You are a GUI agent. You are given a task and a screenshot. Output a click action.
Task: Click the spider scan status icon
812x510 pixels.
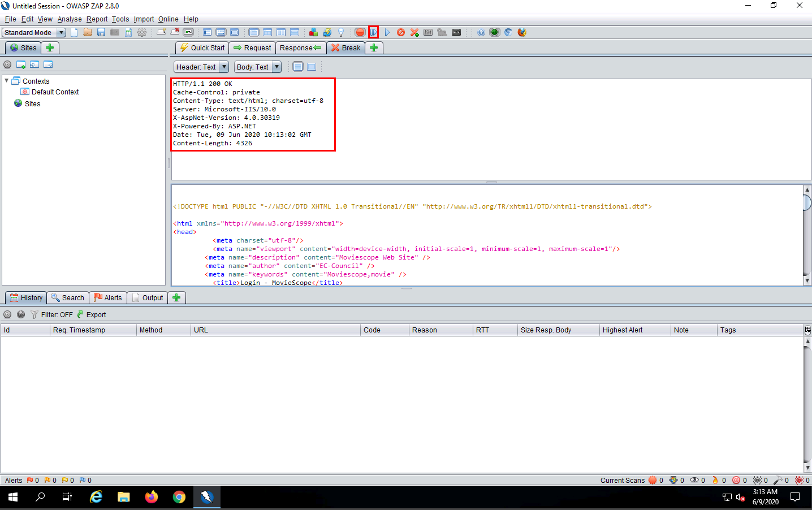pos(757,480)
